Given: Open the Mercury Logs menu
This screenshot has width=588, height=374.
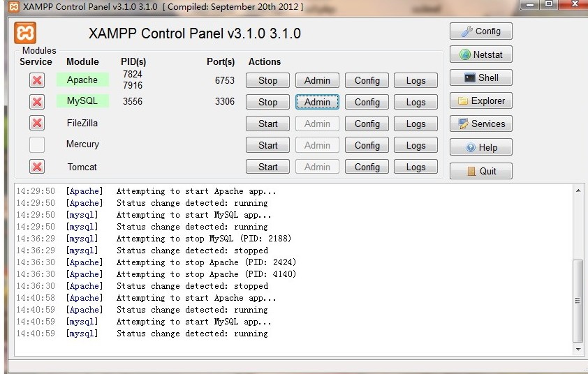Looking at the screenshot, I should point(416,145).
